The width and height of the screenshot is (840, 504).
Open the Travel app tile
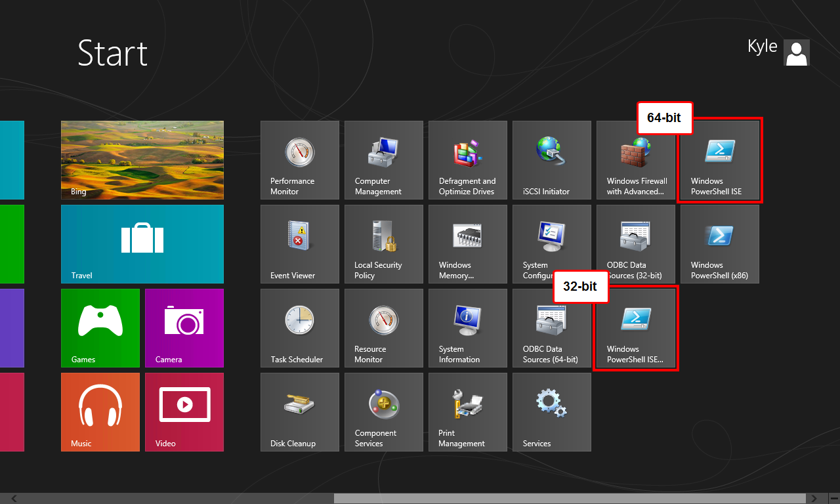coord(142,244)
